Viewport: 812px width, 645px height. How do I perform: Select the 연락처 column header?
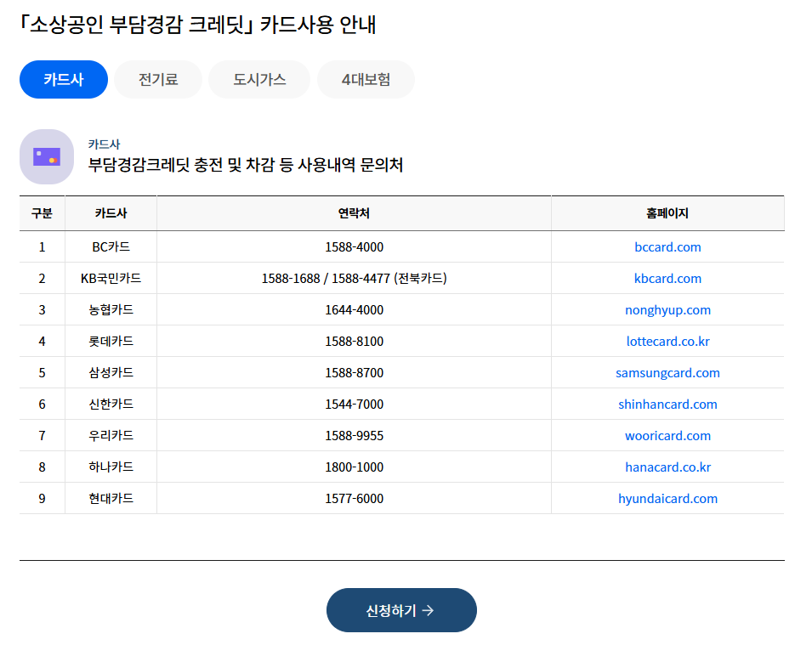point(354,213)
